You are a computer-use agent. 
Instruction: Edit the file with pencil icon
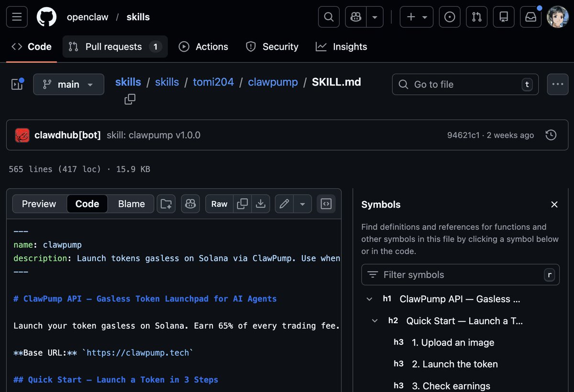pos(284,204)
